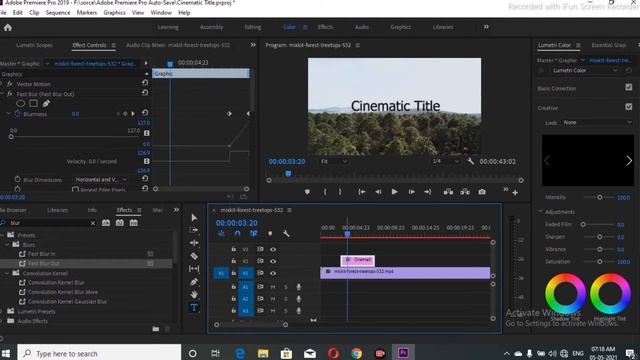Select the Razor tool
Image resolution: width=640 pixels, height=360 pixels.
pos(194,256)
